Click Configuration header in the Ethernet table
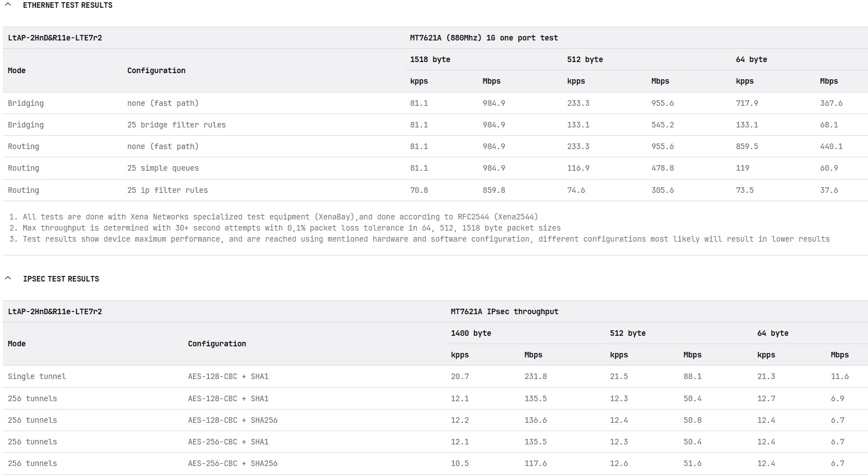The height and width of the screenshot is (476, 868). pos(156,70)
